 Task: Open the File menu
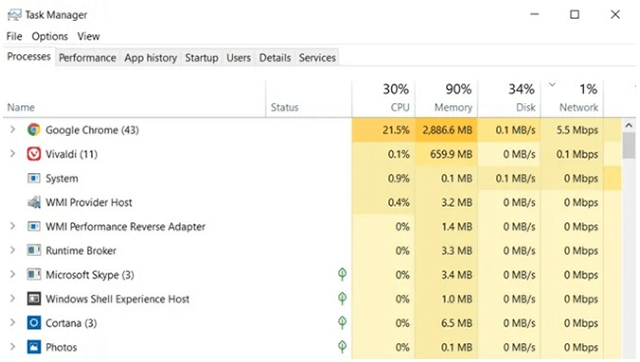(x=14, y=36)
